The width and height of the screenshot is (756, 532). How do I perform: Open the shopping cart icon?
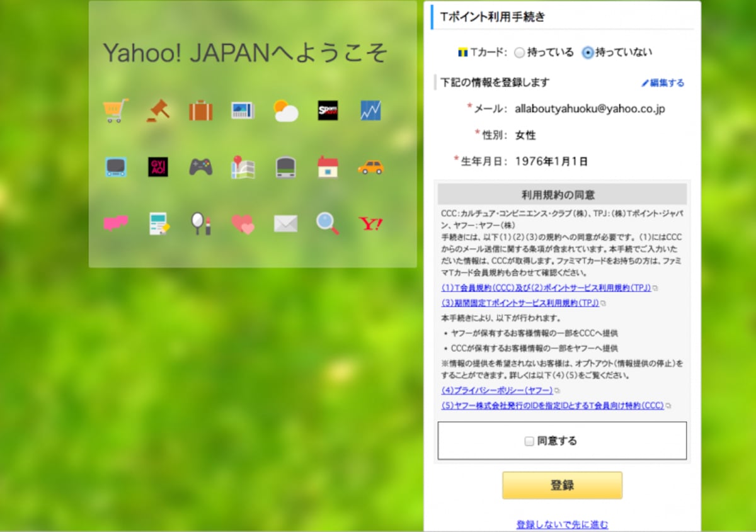(116, 110)
